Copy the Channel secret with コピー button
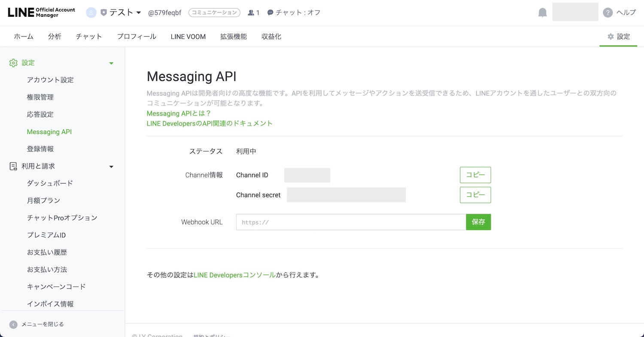Screen dimensions: 644x337 [475, 195]
